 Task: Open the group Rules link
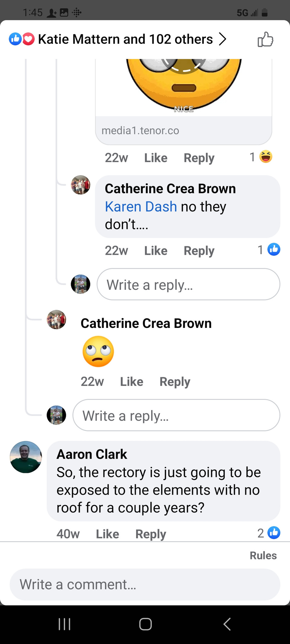[263, 555]
